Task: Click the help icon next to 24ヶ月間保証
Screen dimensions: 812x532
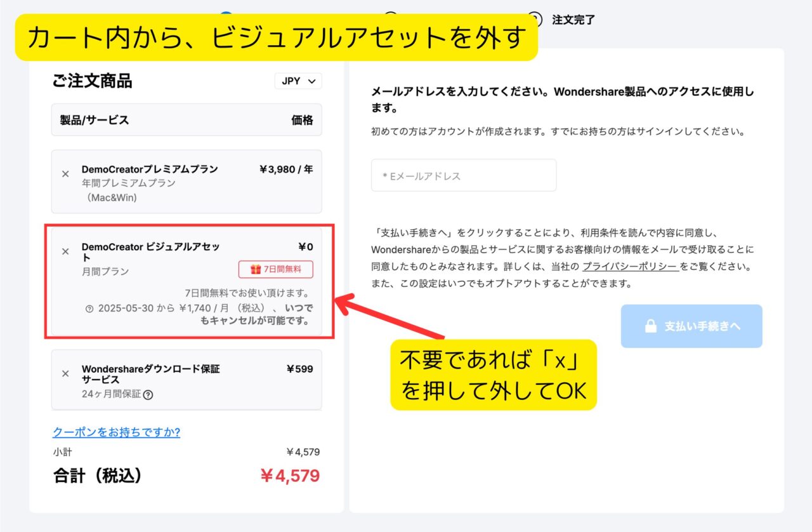Action: [x=148, y=394]
